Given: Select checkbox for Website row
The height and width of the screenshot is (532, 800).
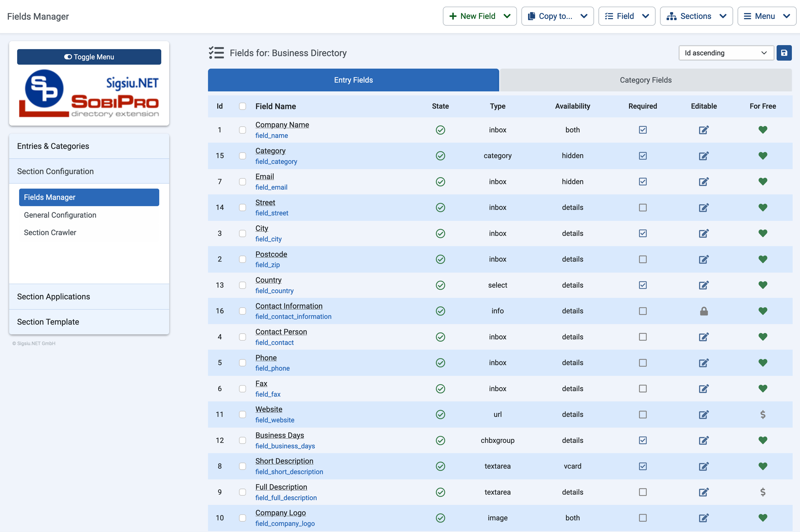Looking at the screenshot, I should pos(242,414).
